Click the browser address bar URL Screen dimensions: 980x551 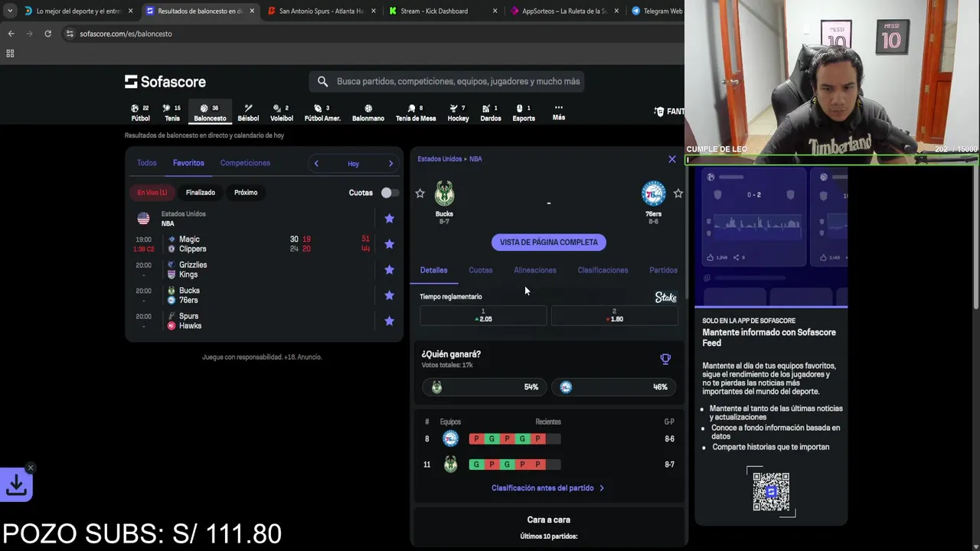click(126, 34)
